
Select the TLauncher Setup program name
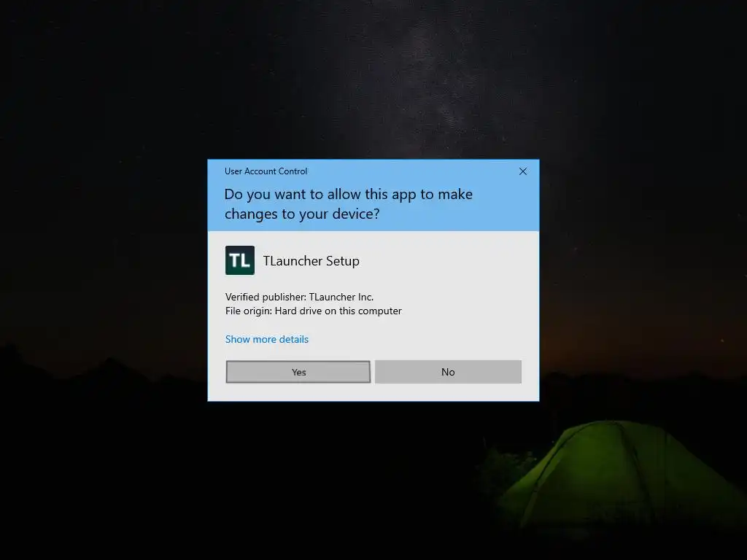pos(311,261)
